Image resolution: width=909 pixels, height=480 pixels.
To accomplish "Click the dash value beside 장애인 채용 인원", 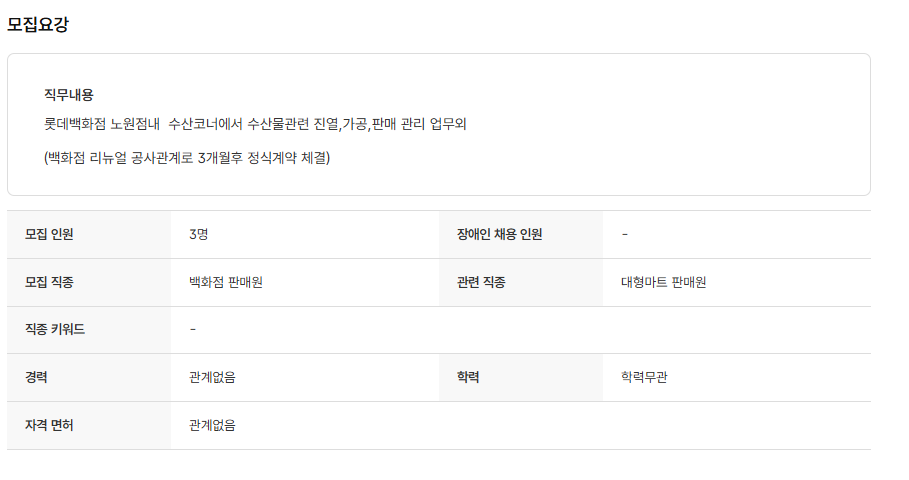I will click(x=625, y=234).
